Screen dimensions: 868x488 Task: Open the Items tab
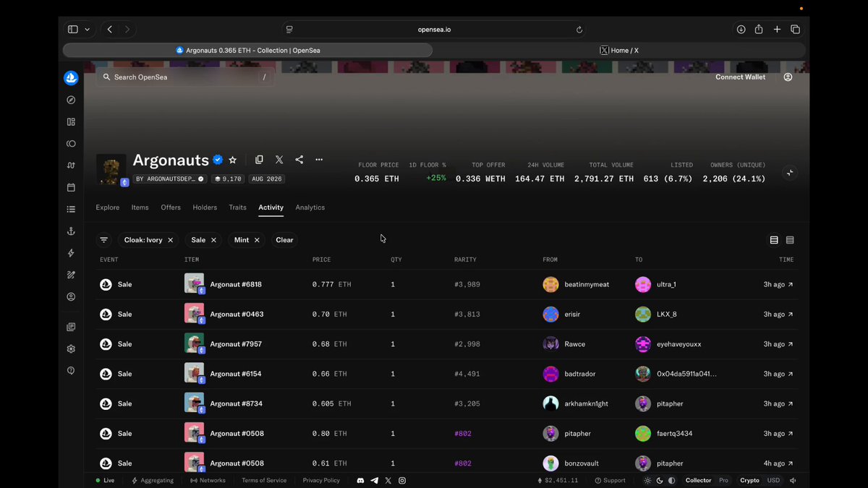point(140,207)
